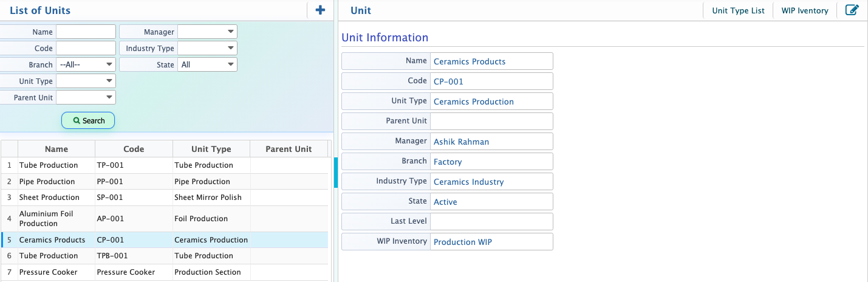Open the WIP Inventory link

tap(805, 10)
